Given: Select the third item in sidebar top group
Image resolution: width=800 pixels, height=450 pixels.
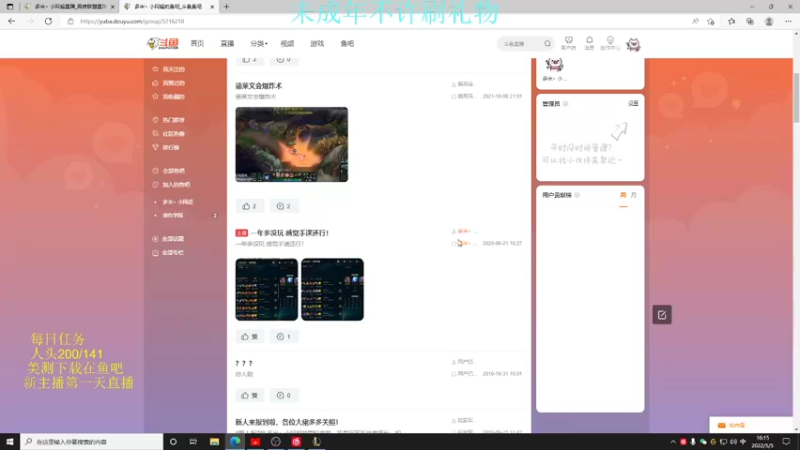Looking at the screenshot, I should click(x=169, y=96).
